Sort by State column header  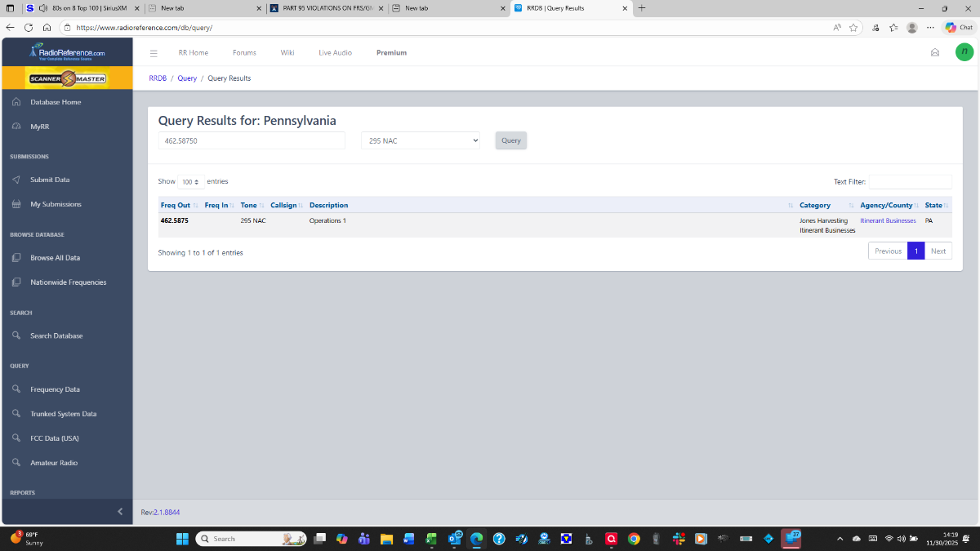(x=933, y=205)
